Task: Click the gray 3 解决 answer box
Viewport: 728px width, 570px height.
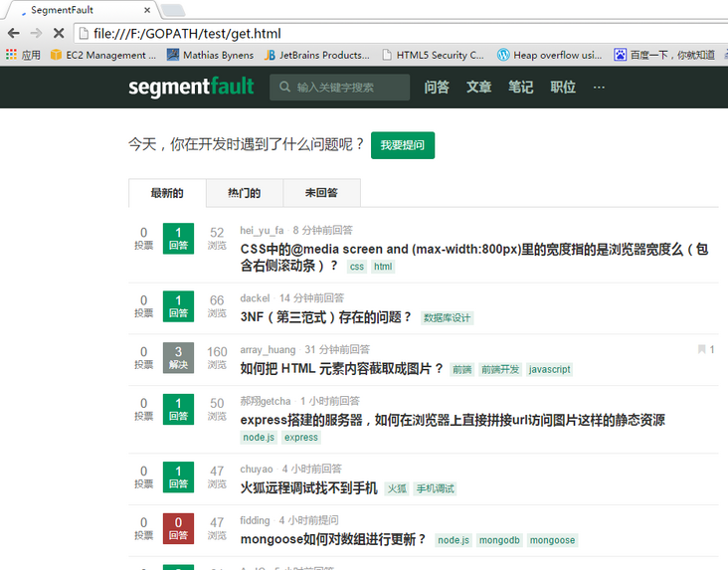Action: click(178, 358)
